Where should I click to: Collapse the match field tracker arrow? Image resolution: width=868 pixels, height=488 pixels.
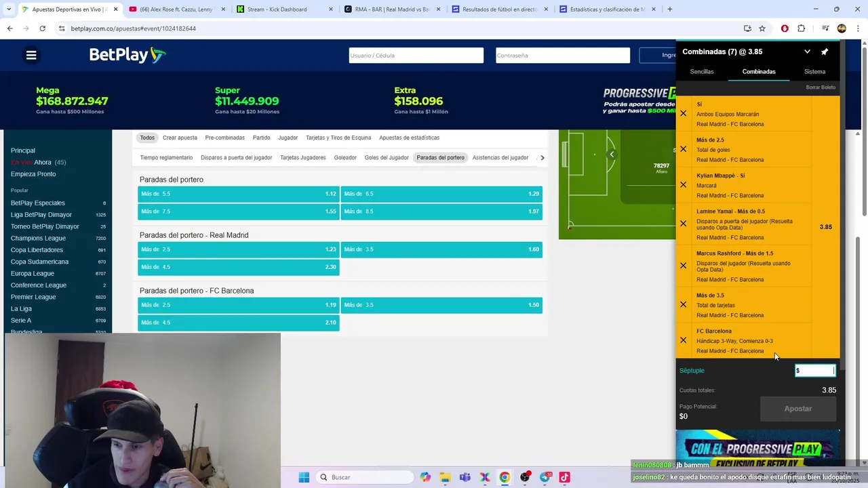coord(611,155)
